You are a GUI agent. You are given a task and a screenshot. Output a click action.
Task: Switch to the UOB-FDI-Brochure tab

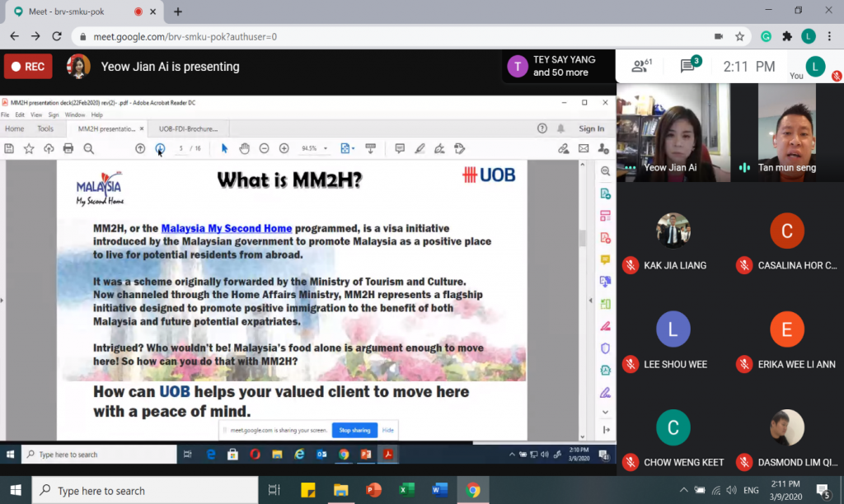click(x=189, y=128)
